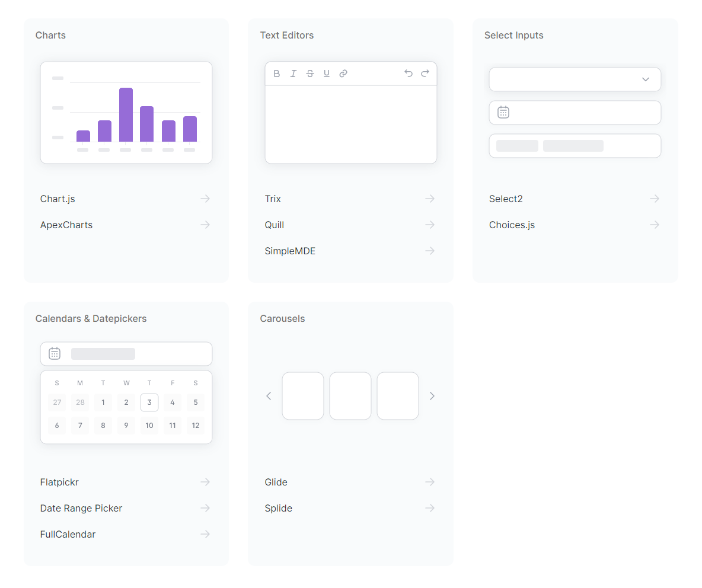Open the Trix editor link
Screen dimensions: 702x588
pyautogui.click(x=273, y=199)
